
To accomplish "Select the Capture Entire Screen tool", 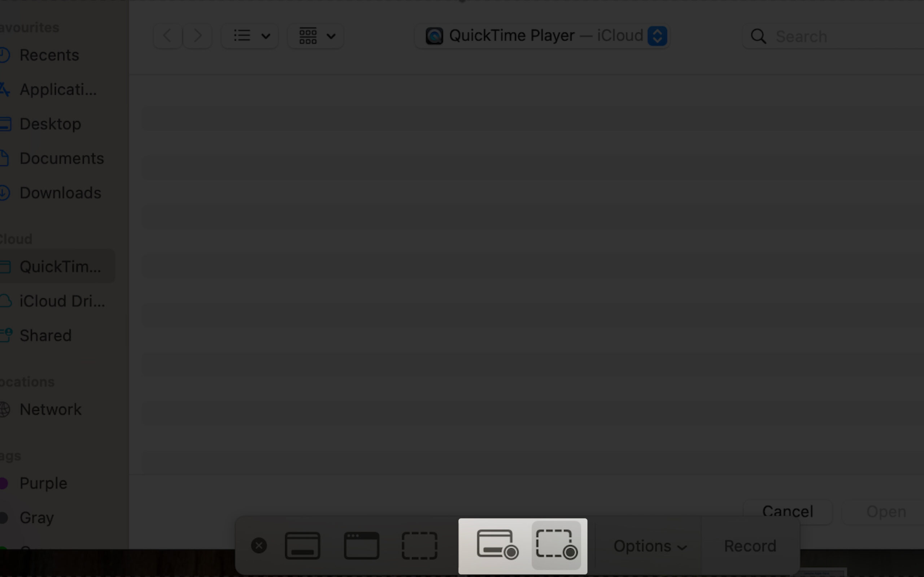I will tap(302, 545).
